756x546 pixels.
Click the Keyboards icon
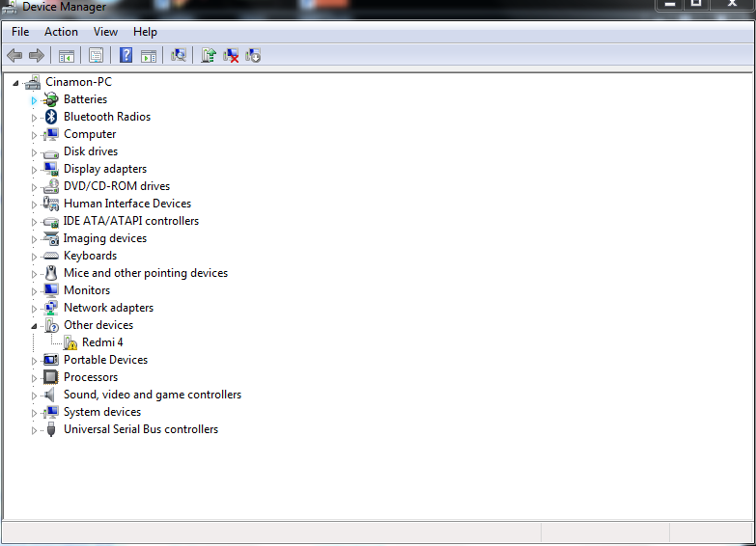(x=50, y=256)
